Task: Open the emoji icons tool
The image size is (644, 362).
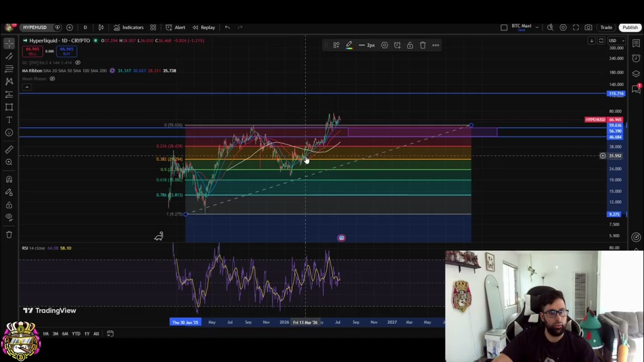Action: [x=9, y=133]
